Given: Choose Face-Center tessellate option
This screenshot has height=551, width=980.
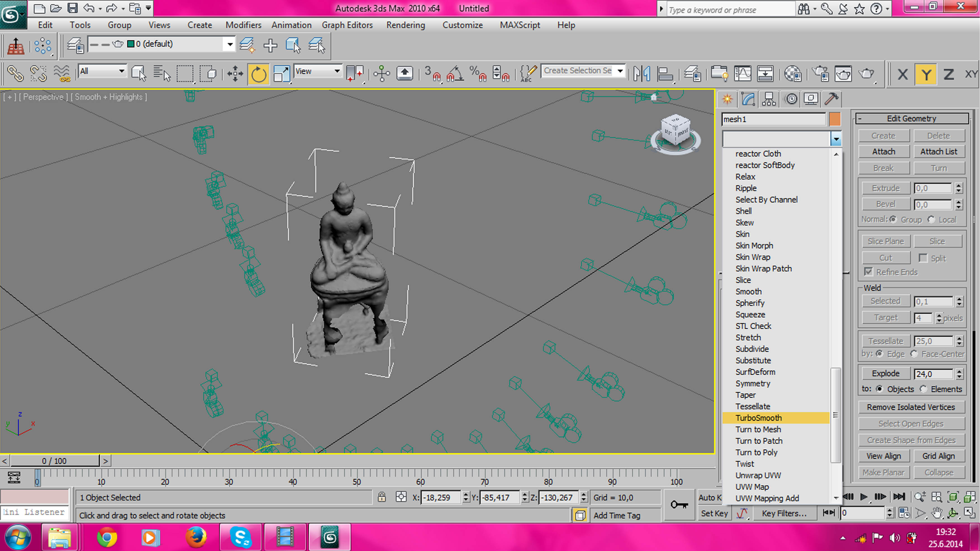Looking at the screenshot, I should click(914, 354).
